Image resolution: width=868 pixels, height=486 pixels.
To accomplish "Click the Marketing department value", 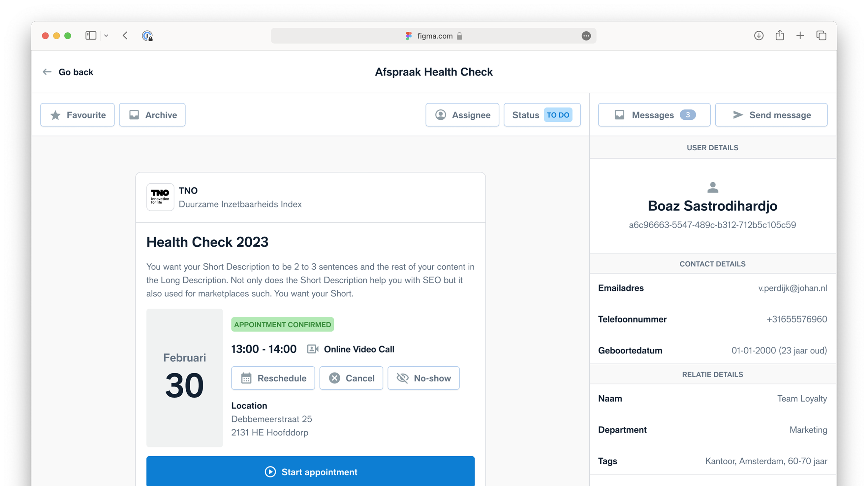I will click(808, 429).
